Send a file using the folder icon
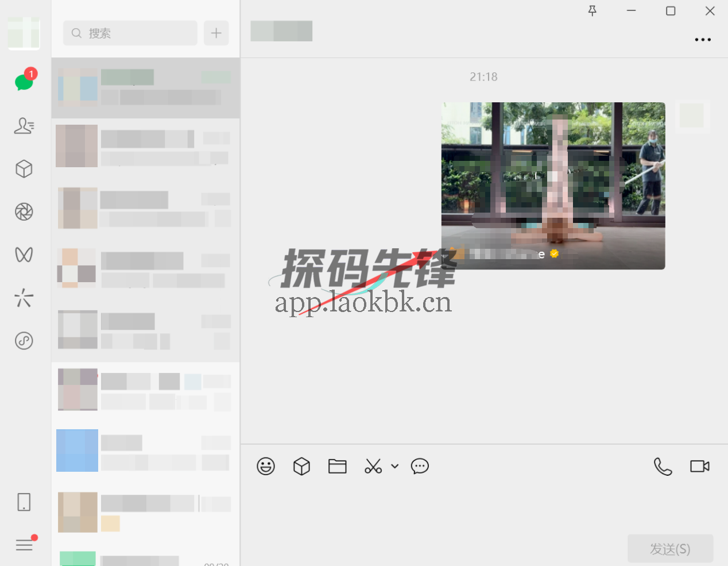Image resolution: width=728 pixels, height=566 pixels. point(337,466)
